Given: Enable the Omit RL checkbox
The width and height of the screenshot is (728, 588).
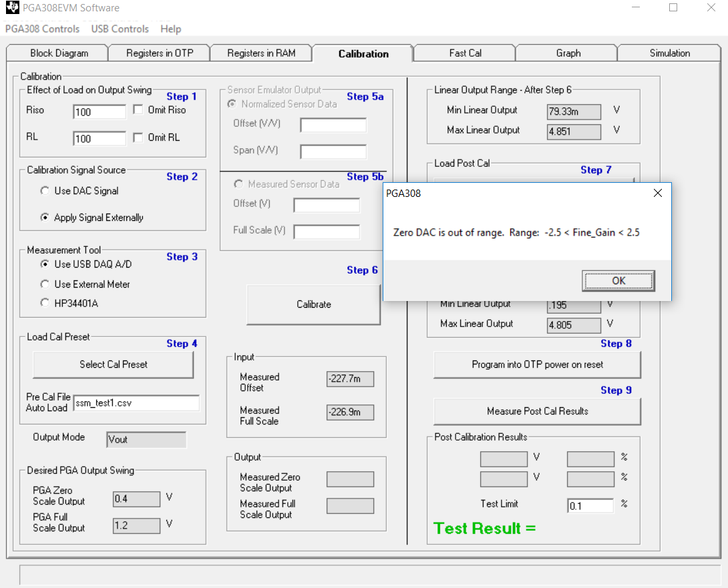Looking at the screenshot, I should coord(138,137).
